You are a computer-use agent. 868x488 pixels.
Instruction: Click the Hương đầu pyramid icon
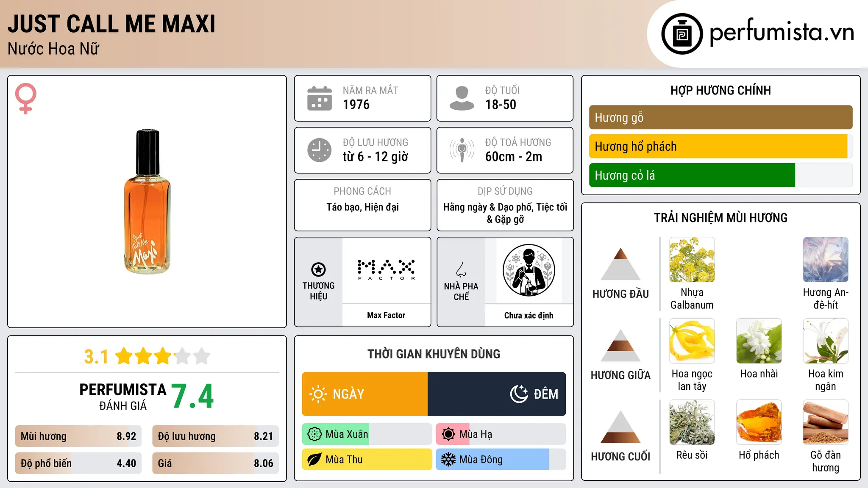coord(620,264)
